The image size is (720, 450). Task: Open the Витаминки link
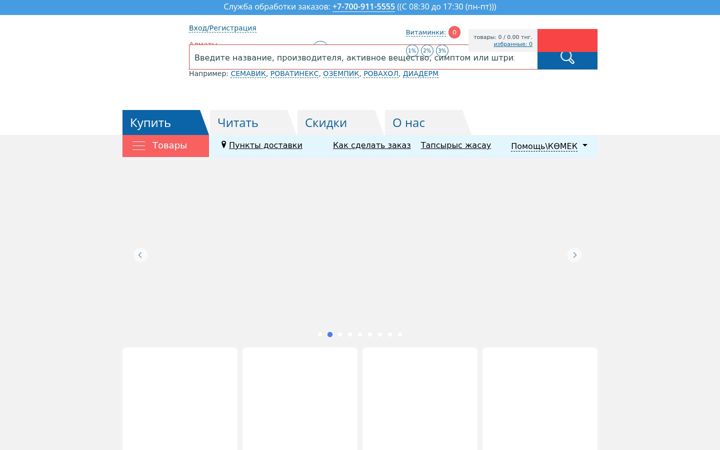tap(426, 32)
